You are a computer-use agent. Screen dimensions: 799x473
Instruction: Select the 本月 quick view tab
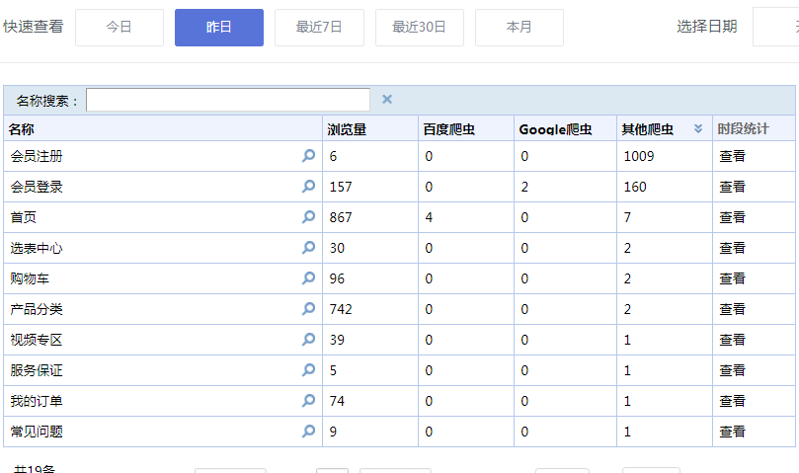point(519,28)
